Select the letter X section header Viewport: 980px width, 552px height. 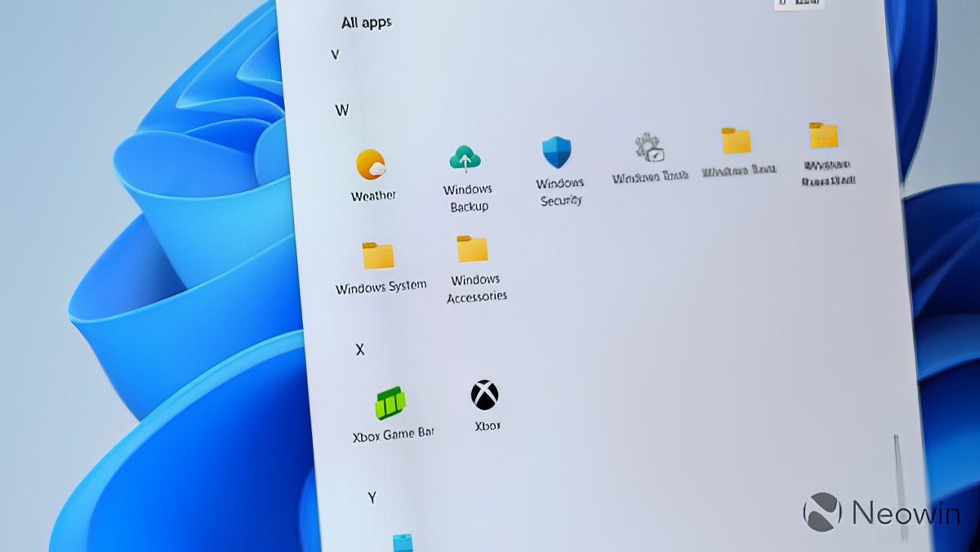[359, 349]
